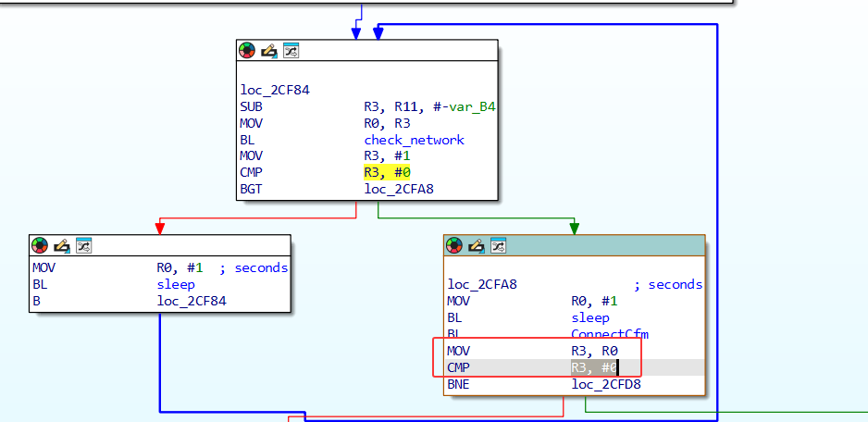Click the MOV R3, R0 instruction line

pyautogui.click(x=527, y=351)
